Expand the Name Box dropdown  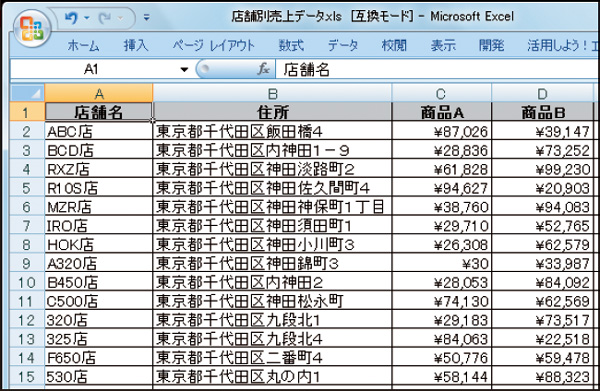(184, 70)
